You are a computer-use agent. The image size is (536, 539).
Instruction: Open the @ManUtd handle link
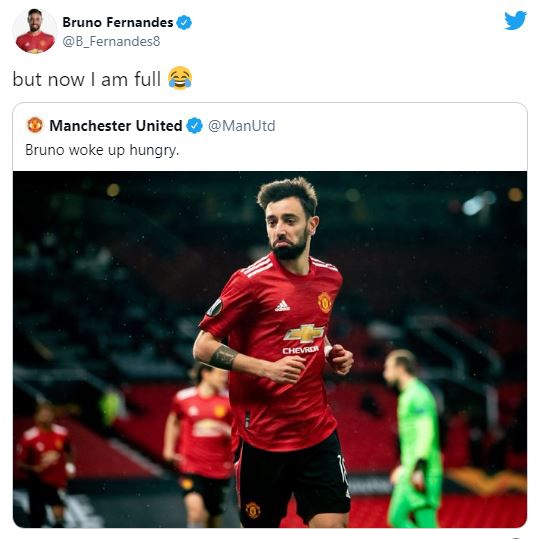[241, 126]
